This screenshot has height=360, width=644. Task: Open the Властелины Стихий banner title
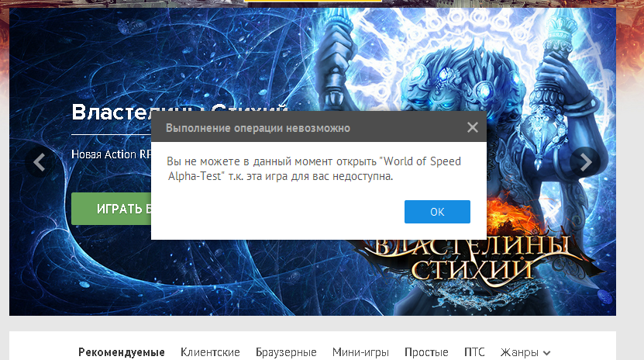(180, 112)
